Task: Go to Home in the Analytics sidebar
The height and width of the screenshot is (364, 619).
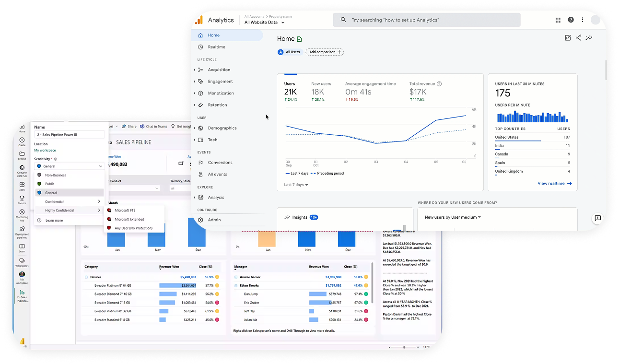Action: click(227, 35)
